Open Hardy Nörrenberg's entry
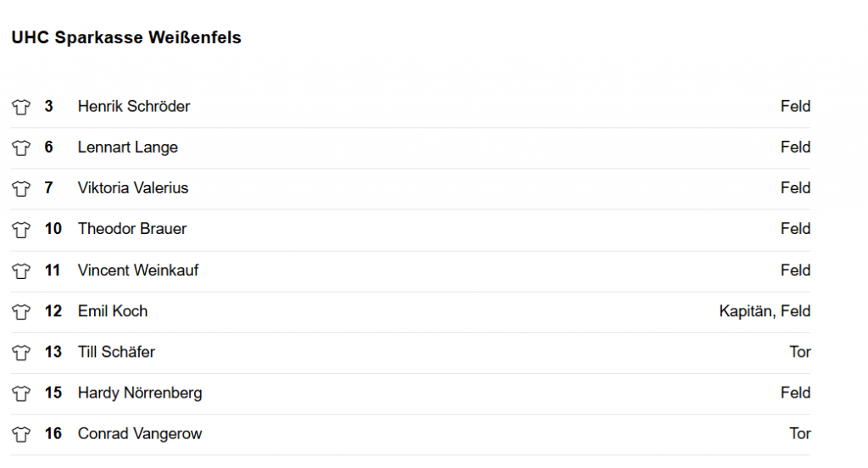 [x=140, y=393]
